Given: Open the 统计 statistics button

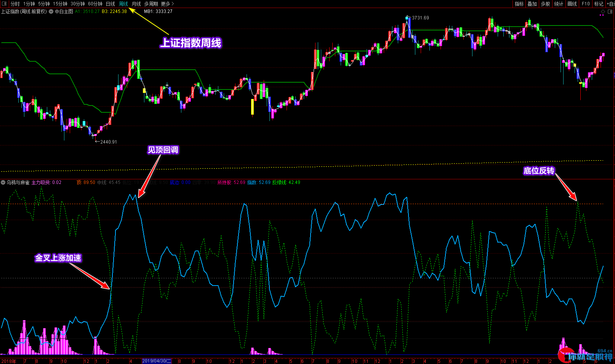Looking at the screenshot, I should (x=559, y=4).
